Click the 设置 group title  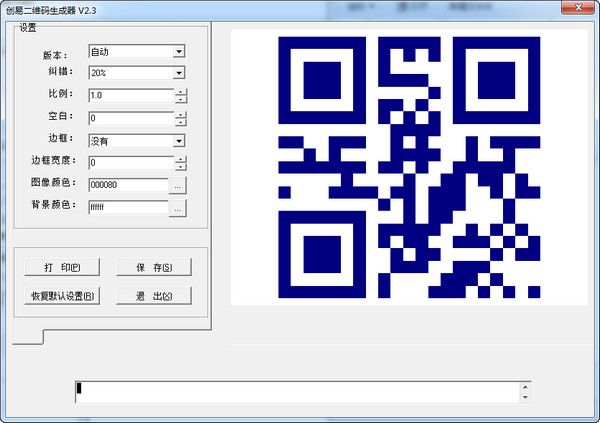coord(28,28)
